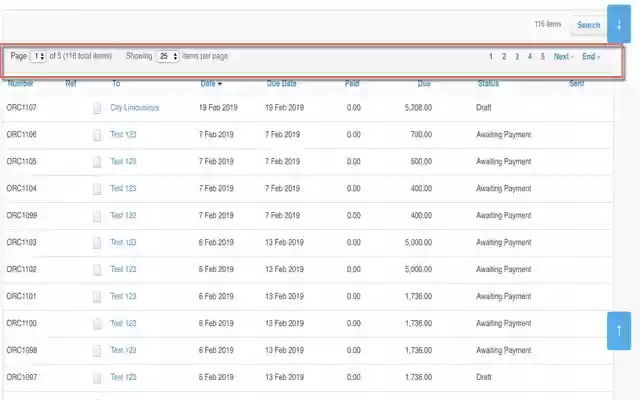
Task: Sort by Number column header
Action: click(x=20, y=84)
